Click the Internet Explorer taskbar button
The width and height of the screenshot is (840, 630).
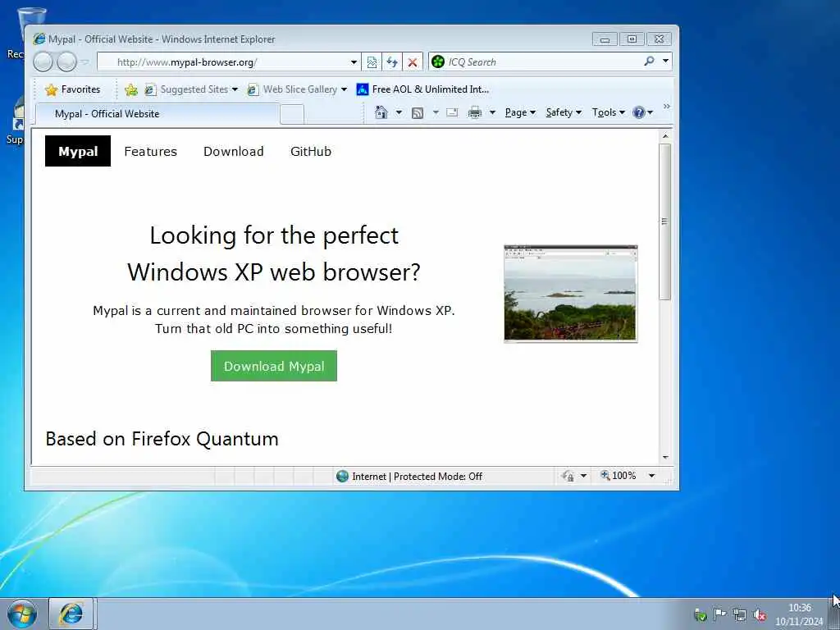pos(72,614)
